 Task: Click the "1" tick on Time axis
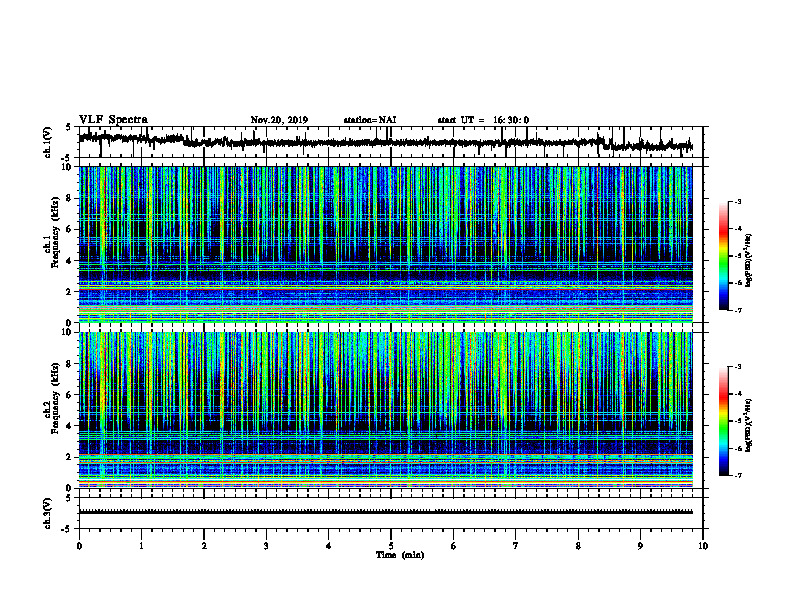(x=141, y=546)
